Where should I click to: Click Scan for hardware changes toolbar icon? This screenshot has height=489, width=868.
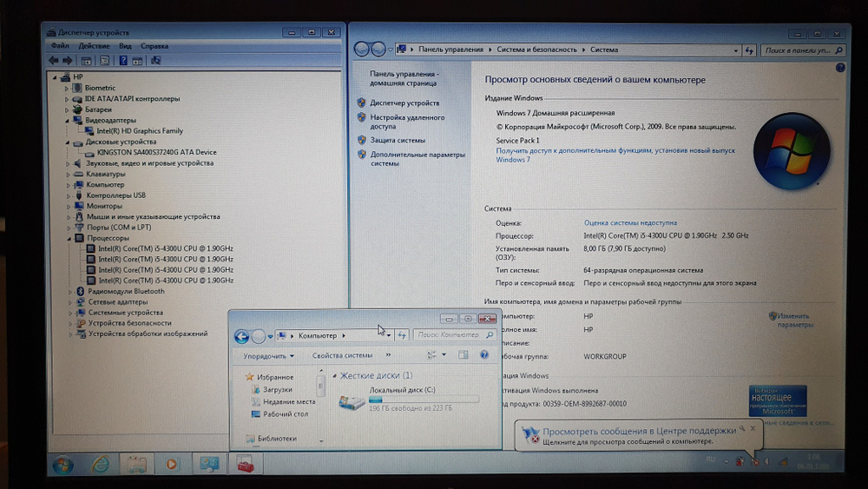pos(156,60)
